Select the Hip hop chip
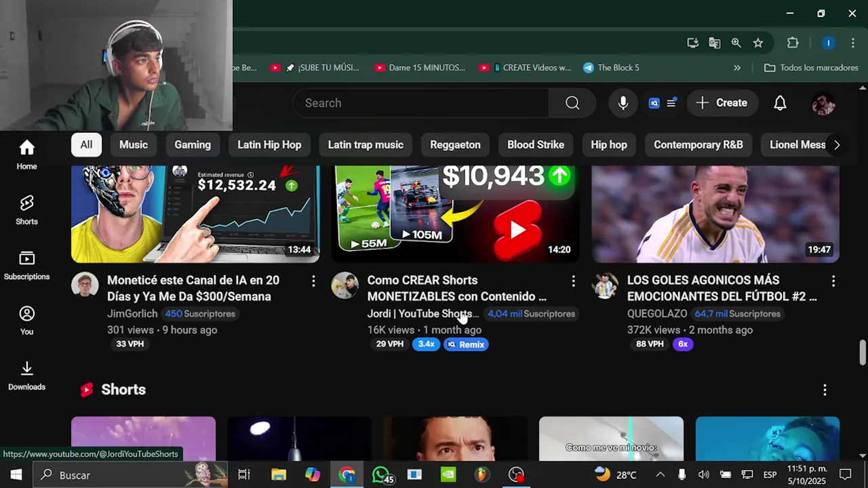 [x=609, y=145]
